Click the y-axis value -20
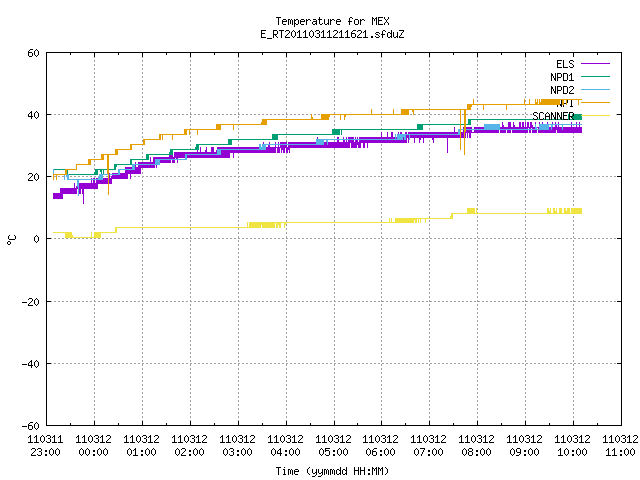The height and width of the screenshot is (480, 640). coord(31,302)
